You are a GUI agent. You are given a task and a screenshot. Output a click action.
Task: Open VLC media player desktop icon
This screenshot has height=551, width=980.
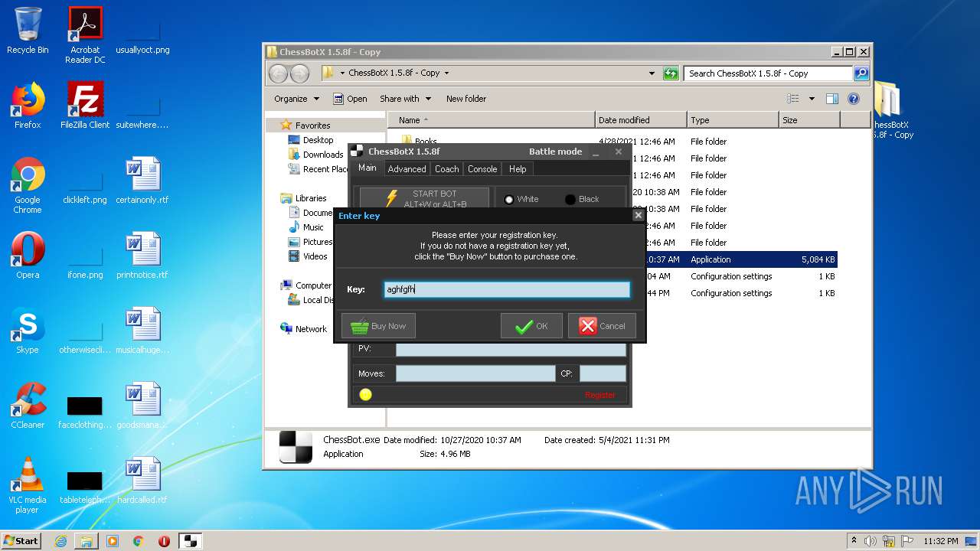coord(28,485)
